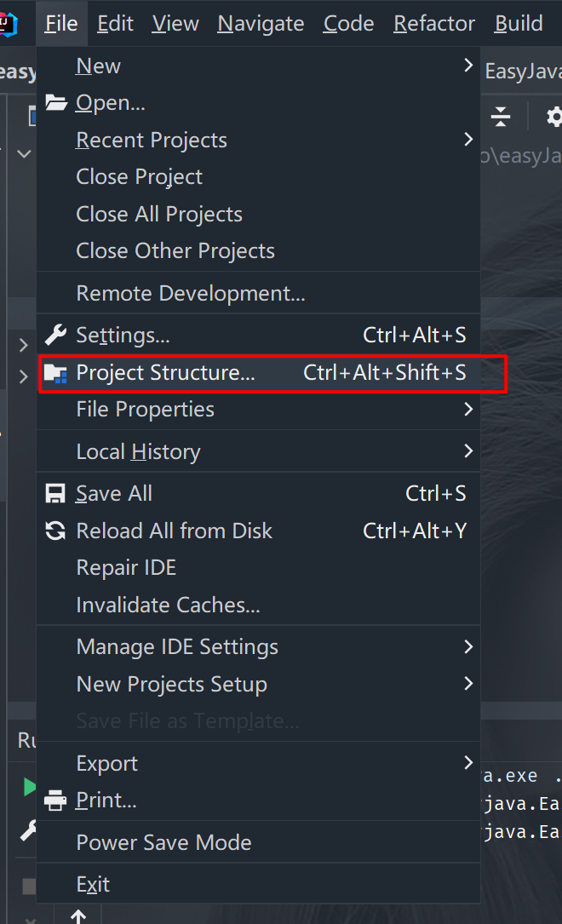Image resolution: width=562 pixels, height=924 pixels.
Task: Click the Settings wrench icon
Action: 55,335
